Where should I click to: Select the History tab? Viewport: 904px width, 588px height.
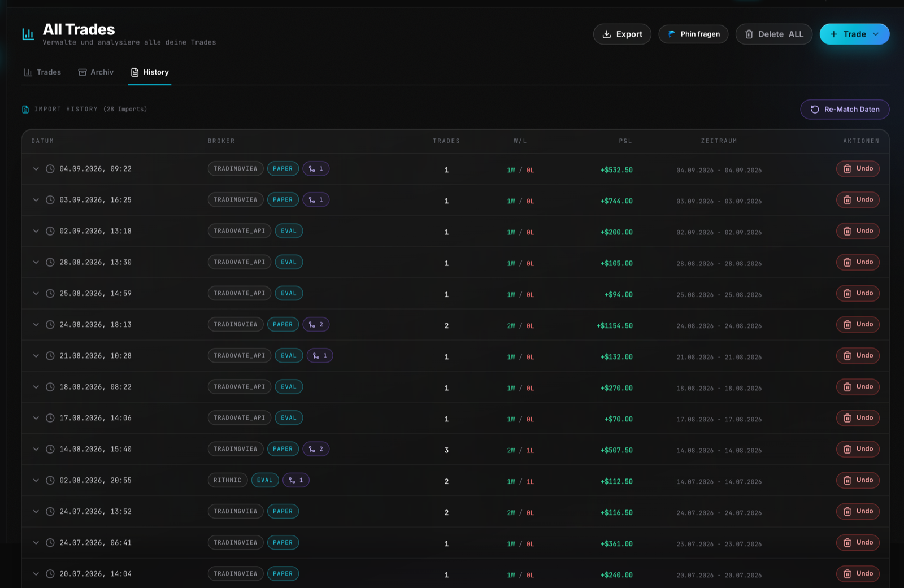(150, 72)
